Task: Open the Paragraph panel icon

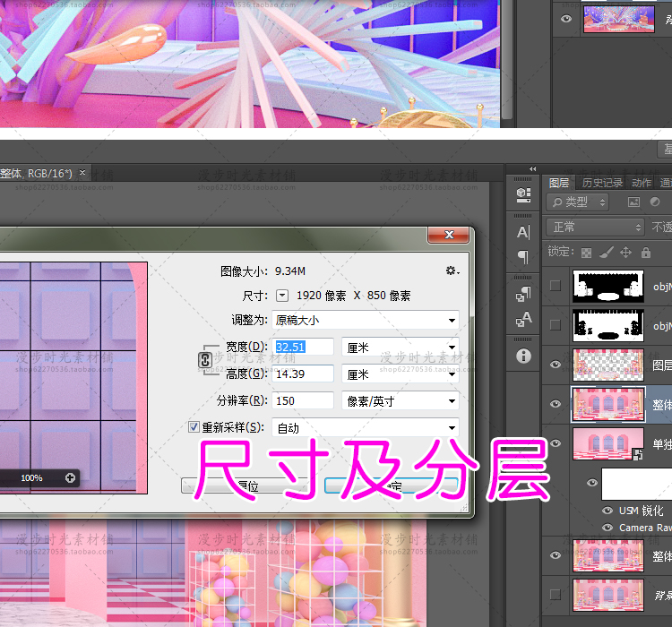Action: (x=523, y=257)
